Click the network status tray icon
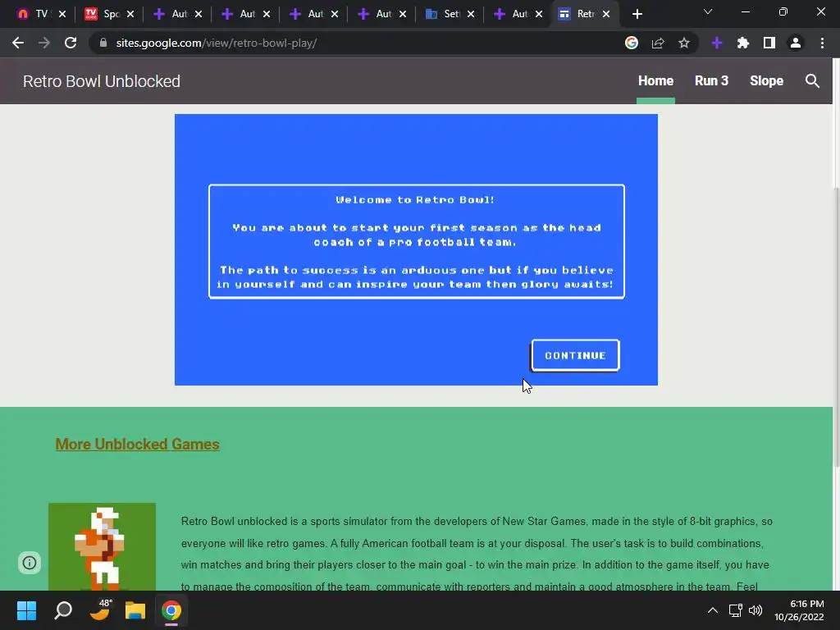 735,610
